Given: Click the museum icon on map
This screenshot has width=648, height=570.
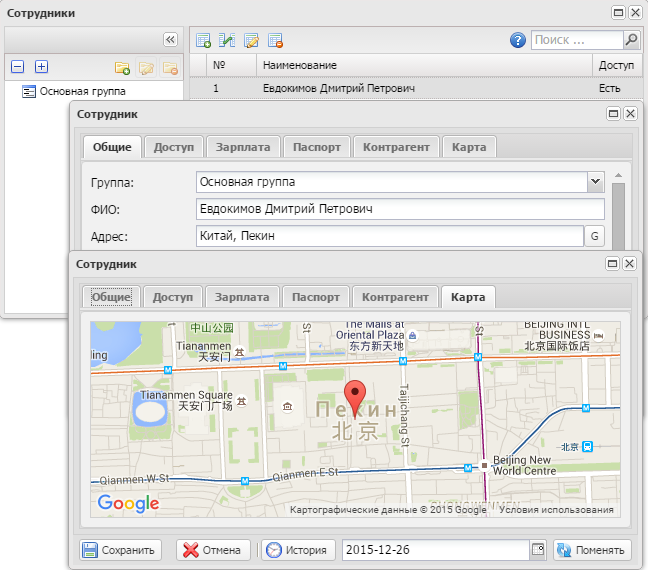Looking at the screenshot, I should (287, 407).
